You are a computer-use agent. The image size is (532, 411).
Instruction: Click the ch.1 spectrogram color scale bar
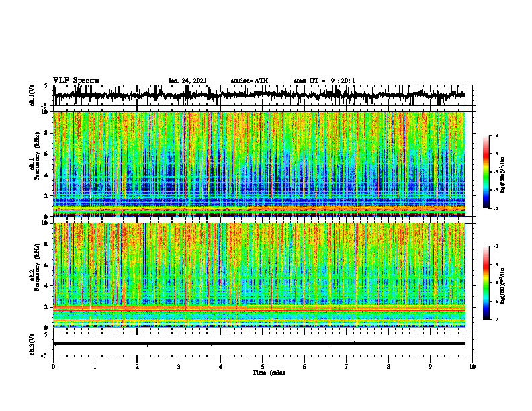click(x=486, y=172)
